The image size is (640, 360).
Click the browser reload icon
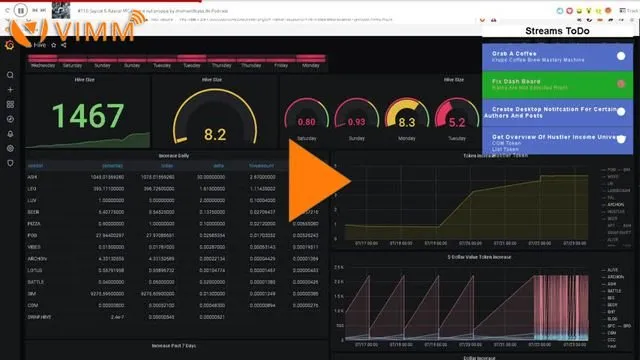7,11
